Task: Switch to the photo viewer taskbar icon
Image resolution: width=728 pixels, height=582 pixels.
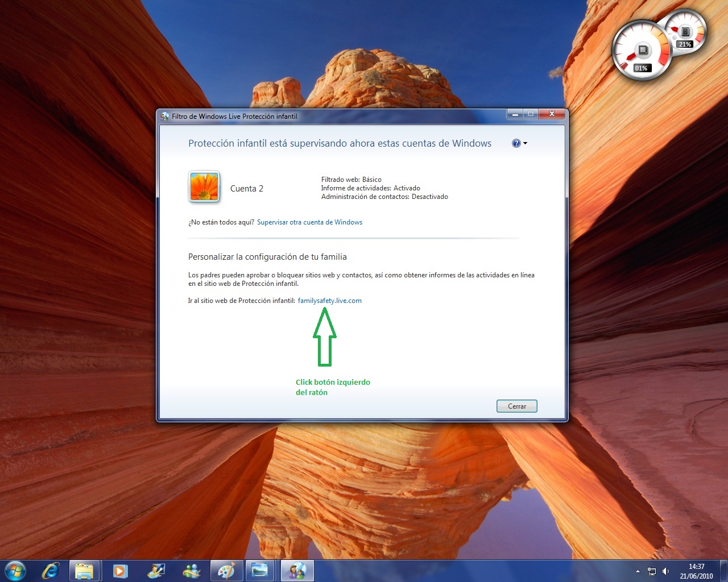Action: (260, 571)
